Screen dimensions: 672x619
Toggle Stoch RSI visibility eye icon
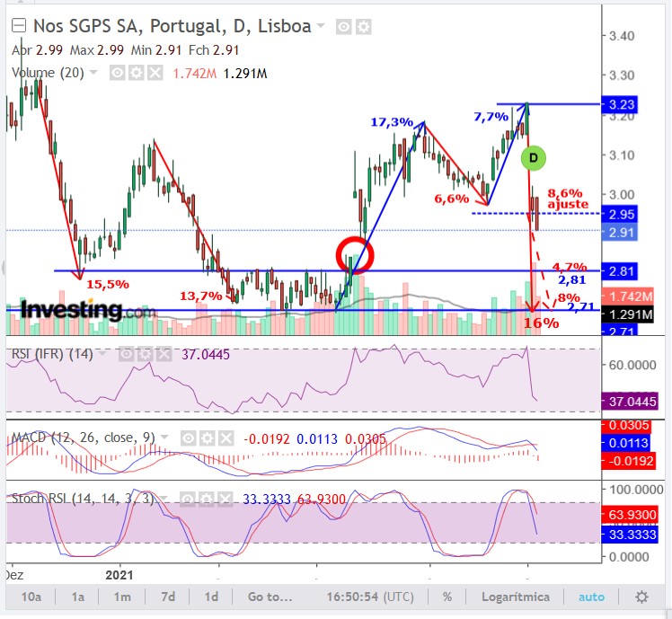tap(188, 500)
